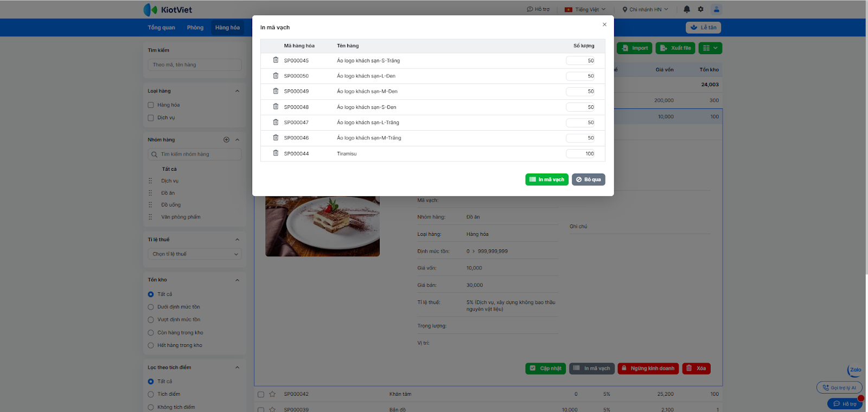This screenshot has width=868, height=412.
Task: Collapse the Lọc theo tích điểm section
Action: click(x=237, y=368)
